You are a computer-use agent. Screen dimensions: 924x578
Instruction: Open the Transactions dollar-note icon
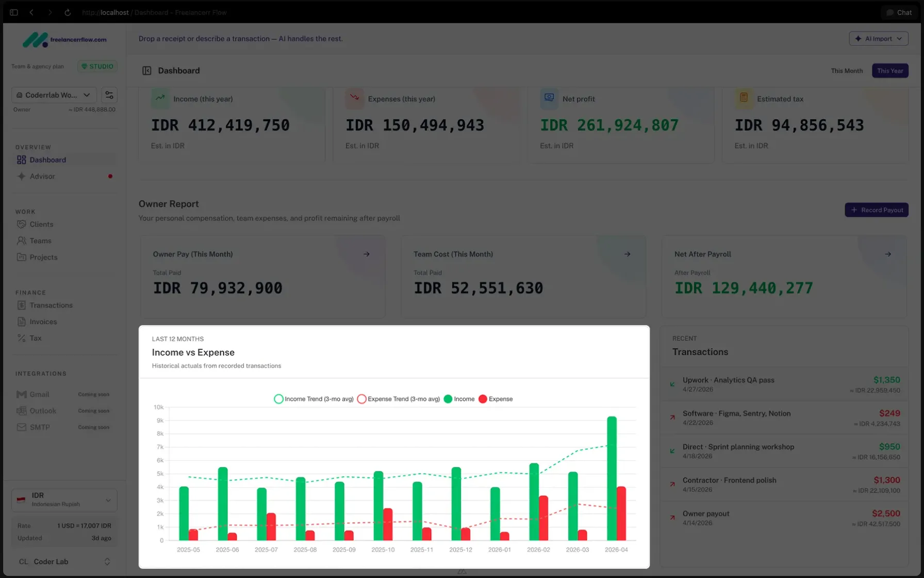coord(22,305)
